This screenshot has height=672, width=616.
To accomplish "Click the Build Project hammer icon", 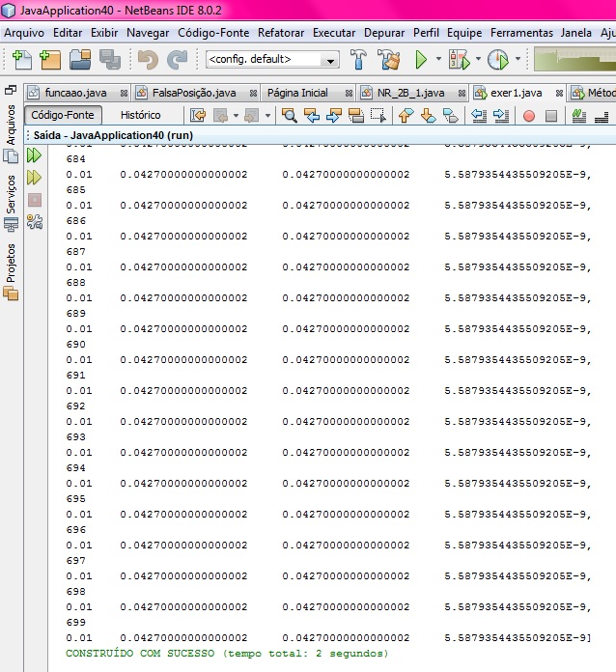I will coord(359,60).
